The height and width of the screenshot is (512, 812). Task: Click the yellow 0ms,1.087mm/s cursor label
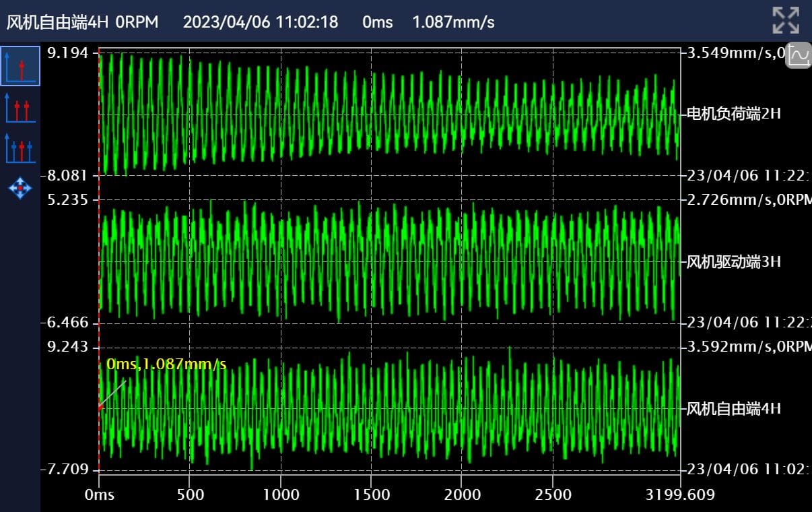coord(166,364)
